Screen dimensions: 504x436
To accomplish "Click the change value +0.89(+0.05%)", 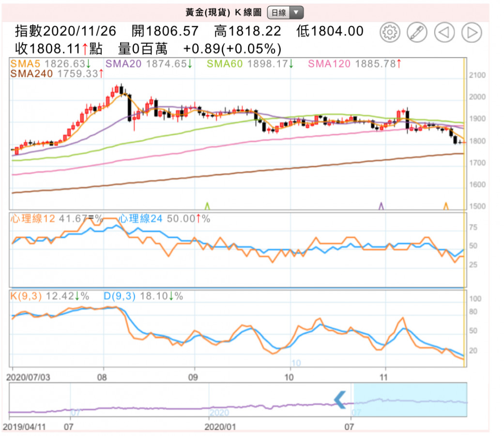I will point(232,49).
